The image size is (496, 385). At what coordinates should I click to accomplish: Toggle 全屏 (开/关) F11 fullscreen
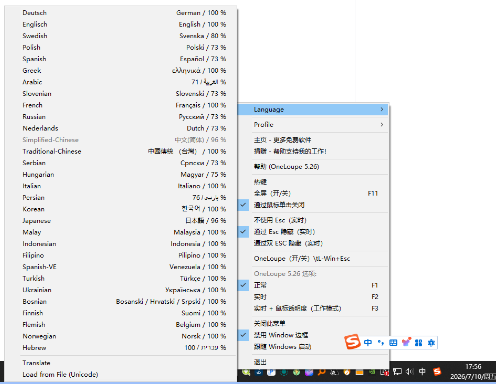click(313, 193)
